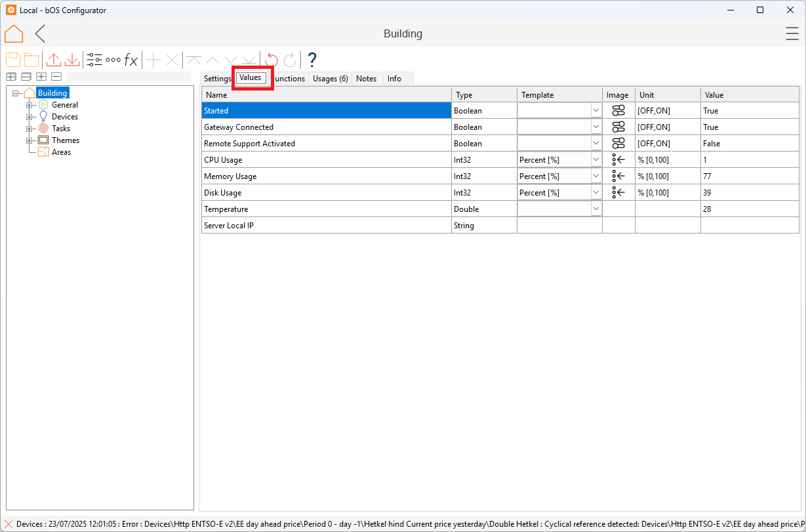Click the back arrow button
Screen dimensions: 806x532
[41, 34]
